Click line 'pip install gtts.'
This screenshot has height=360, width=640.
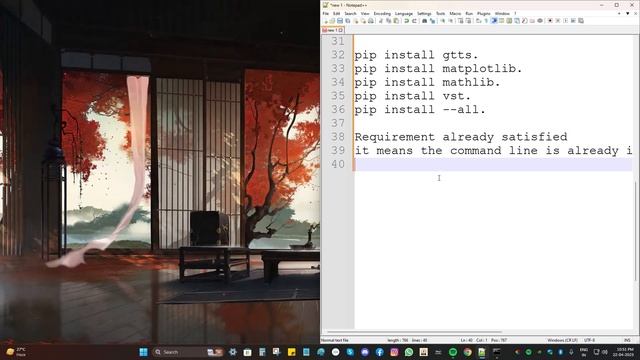click(416, 55)
